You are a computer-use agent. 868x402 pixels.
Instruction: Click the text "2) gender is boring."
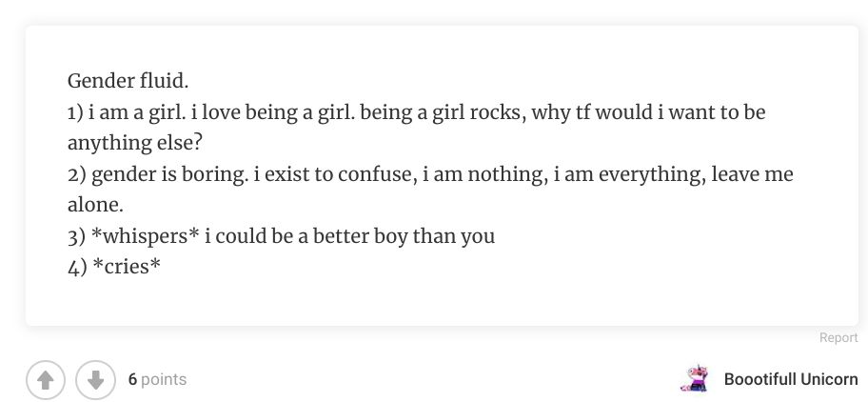tap(158, 174)
